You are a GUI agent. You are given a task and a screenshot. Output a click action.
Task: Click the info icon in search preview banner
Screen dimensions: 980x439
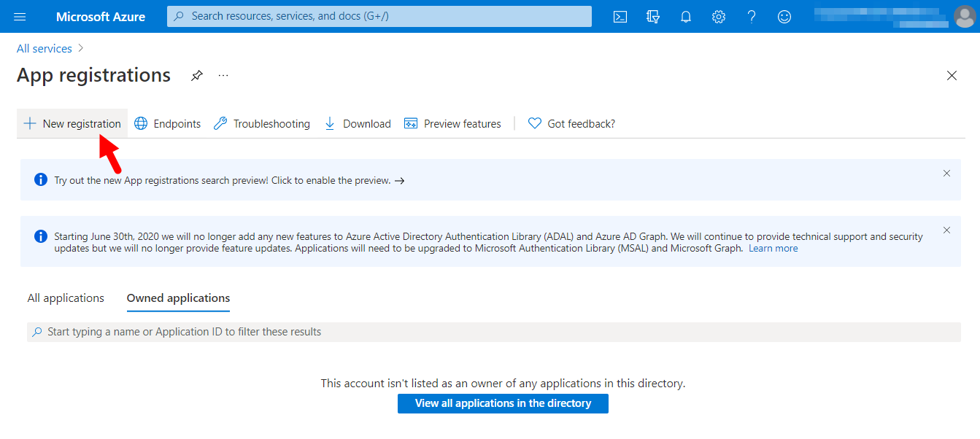[41, 179]
